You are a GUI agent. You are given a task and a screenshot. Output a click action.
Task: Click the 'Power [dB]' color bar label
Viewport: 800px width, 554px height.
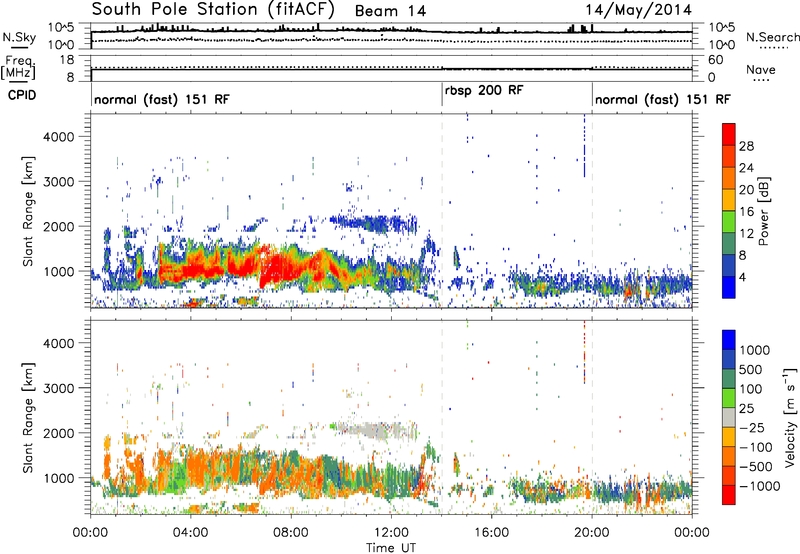point(764,212)
